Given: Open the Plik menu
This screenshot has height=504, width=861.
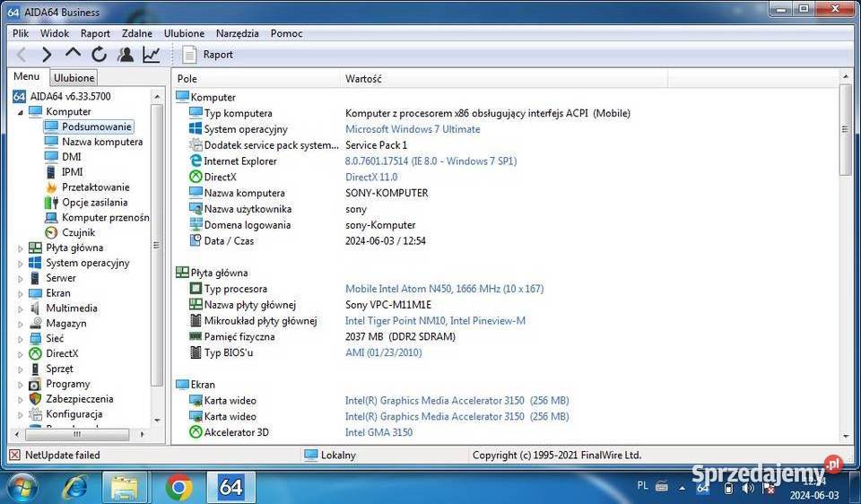Looking at the screenshot, I should 21,33.
